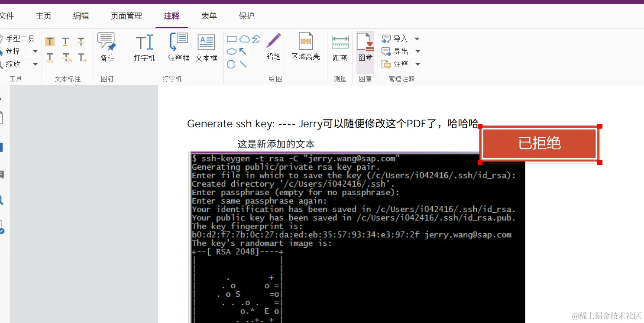Select the red 已拒绝 stamp on the page
This screenshot has height=323, width=644.
[540, 144]
